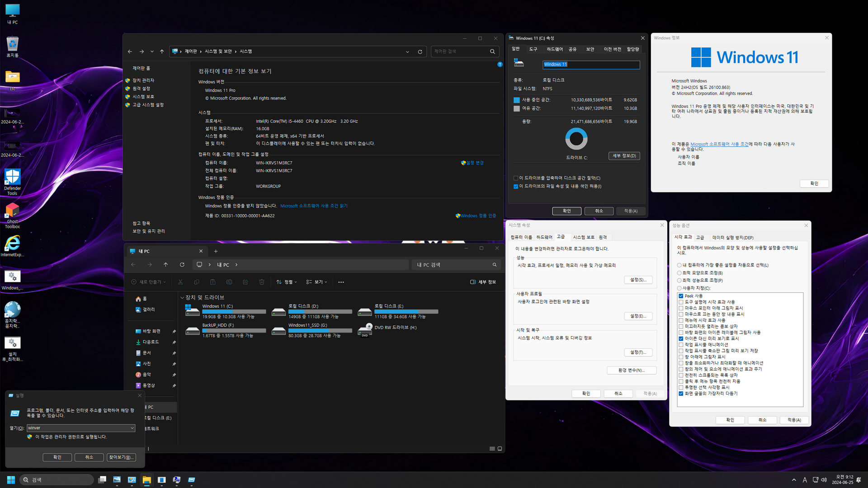Click the blue help question mark icon
Screen dimensions: 868x488
[x=500, y=65]
